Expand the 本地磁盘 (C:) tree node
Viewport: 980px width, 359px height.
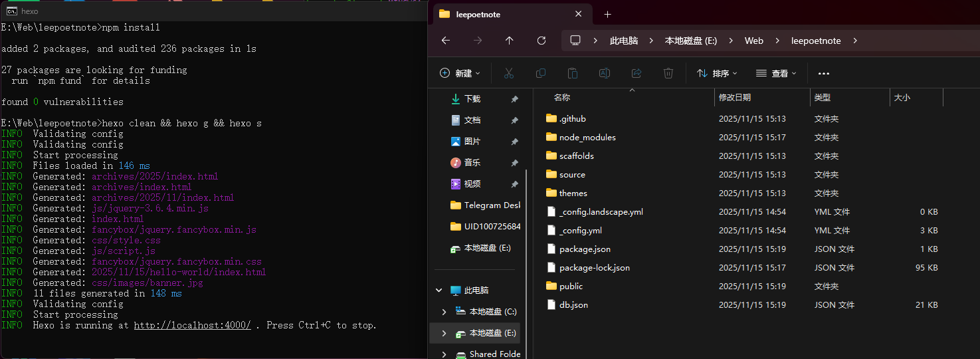[444, 312]
